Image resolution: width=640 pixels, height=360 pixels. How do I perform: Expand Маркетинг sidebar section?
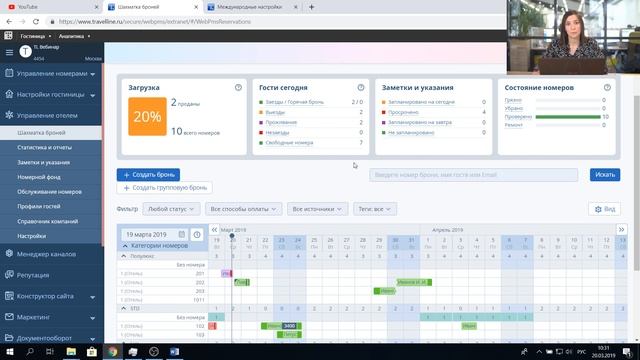click(x=51, y=317)
